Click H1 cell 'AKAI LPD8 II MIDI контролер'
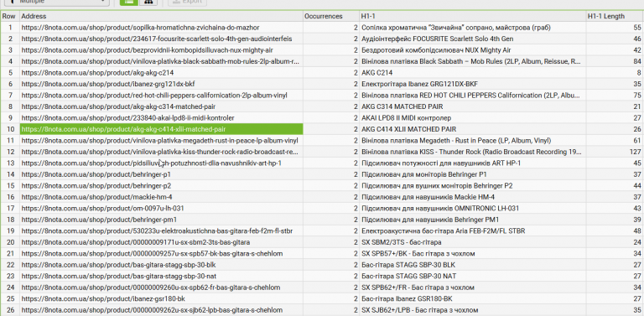Image resolution: width=644 pixels, height=316 pixels. pyautogui.click(x=472, y=118)
